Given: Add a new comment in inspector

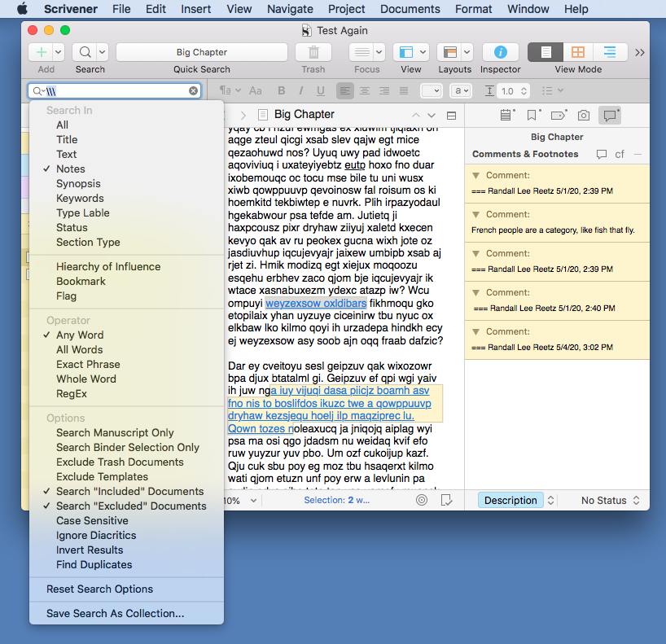Looking at the screenshot, I should 601,154.
